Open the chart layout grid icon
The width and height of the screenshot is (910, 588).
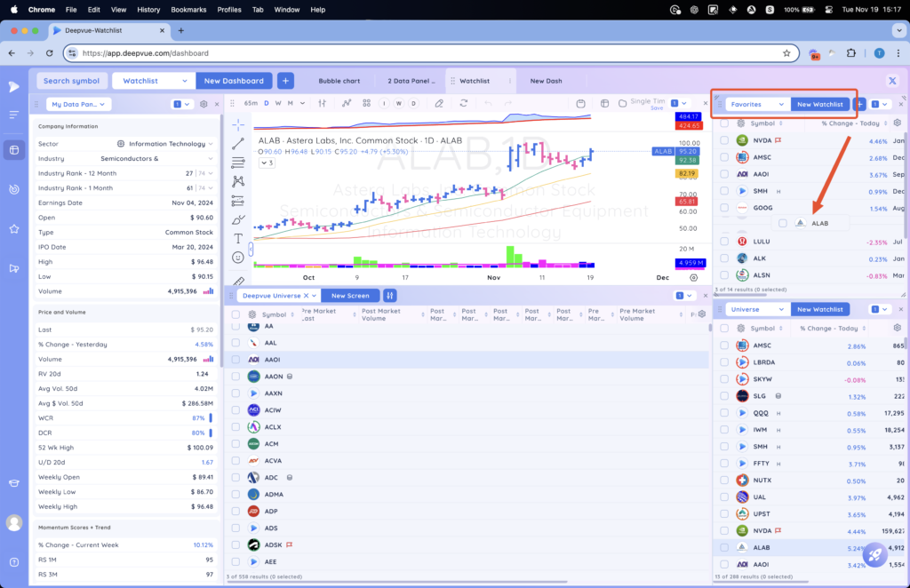(367, 103)
